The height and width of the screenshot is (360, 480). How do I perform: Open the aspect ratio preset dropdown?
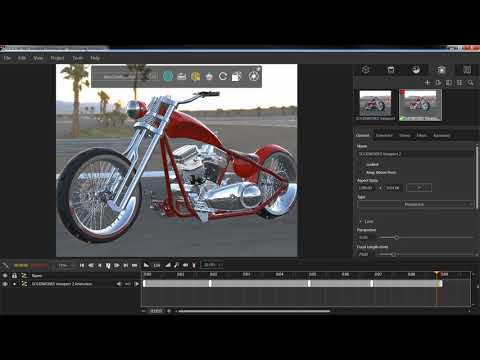[419, 188]
